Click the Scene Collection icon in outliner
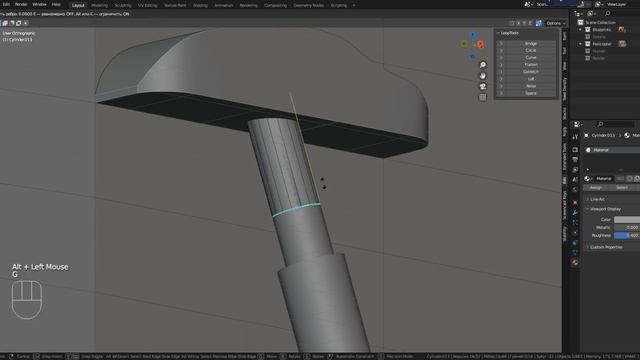The width and height of the screenshot is (640, 360). (580, 22)
